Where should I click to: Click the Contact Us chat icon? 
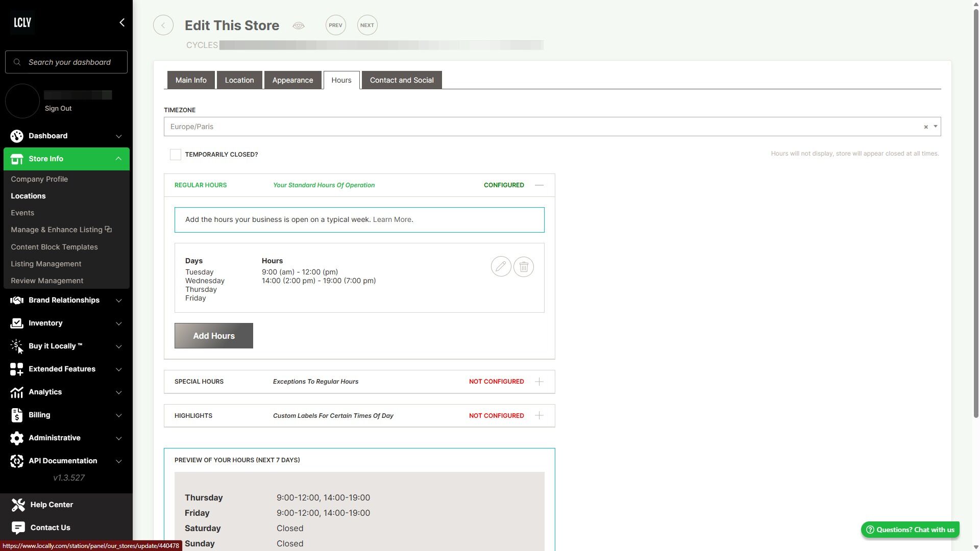pyautogui.click(x=18, y=528)
